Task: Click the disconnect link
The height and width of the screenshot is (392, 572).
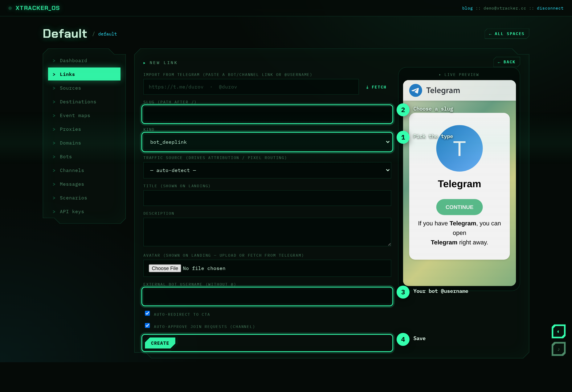Action: tap(550, 8)
